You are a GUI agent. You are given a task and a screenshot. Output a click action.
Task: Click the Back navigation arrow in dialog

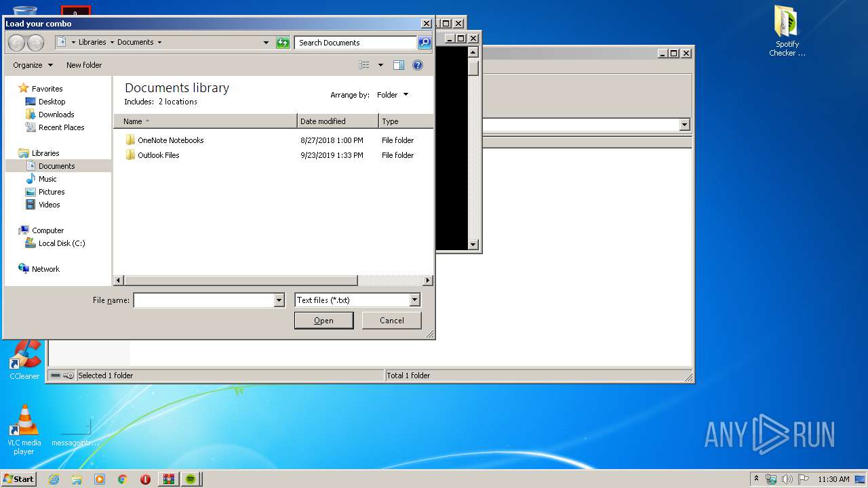click(16, 43)
